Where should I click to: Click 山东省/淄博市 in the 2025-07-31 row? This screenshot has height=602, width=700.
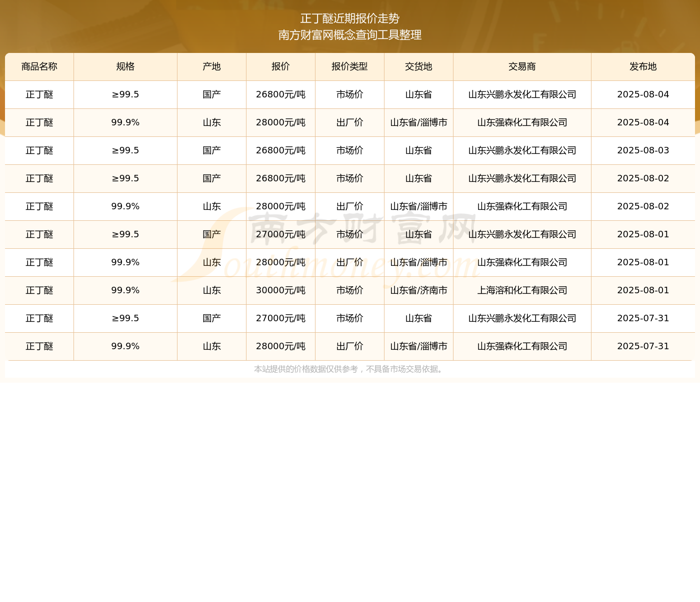click(x=418, y=346)
